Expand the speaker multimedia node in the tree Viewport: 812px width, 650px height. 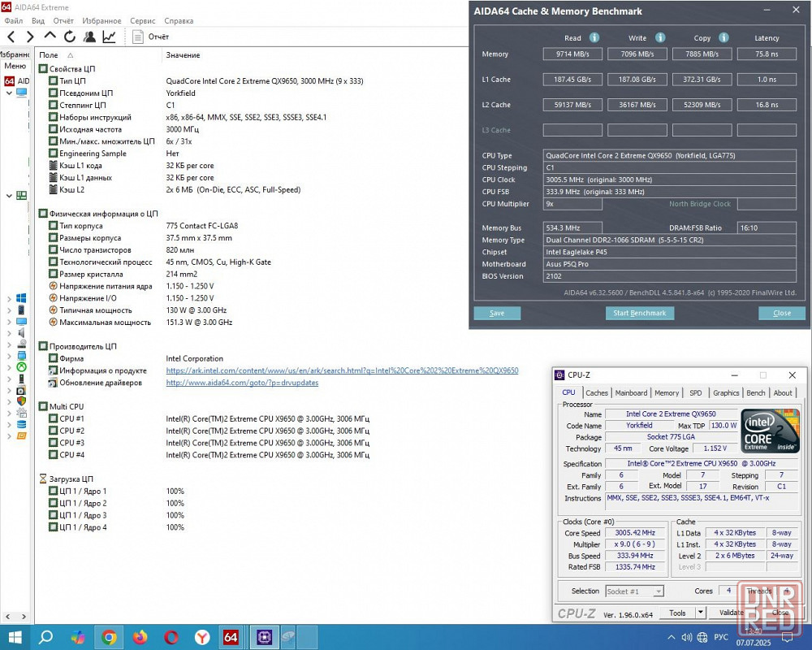pyautogui.click(x=9, y=333)
